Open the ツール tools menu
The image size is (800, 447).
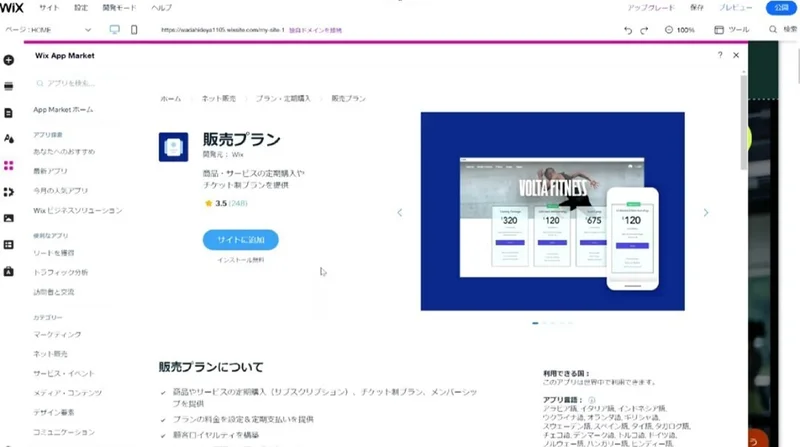point(732,30)
